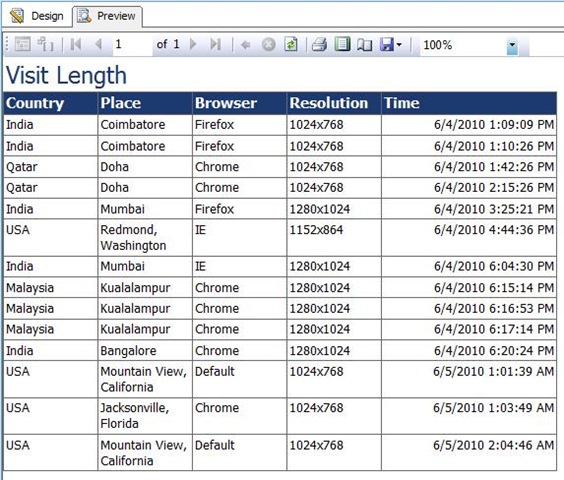Switch to the Design tab
Screen dimensions: 564x480
tap(37, 16)
